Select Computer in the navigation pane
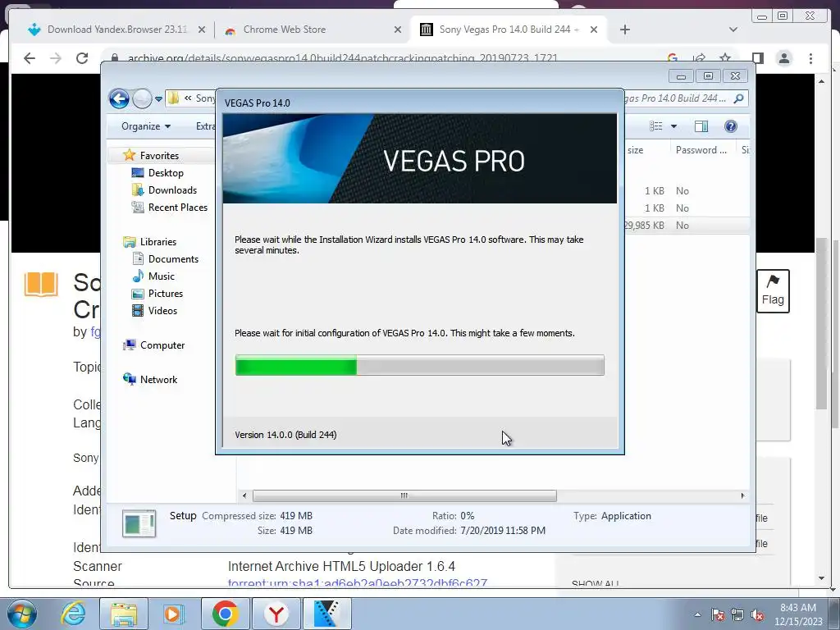 pyautogui.click(x=162, y=345)
